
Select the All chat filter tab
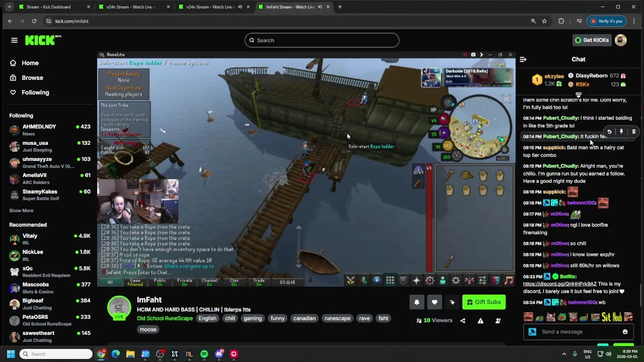pyautogui.click(x=110, y=282)
